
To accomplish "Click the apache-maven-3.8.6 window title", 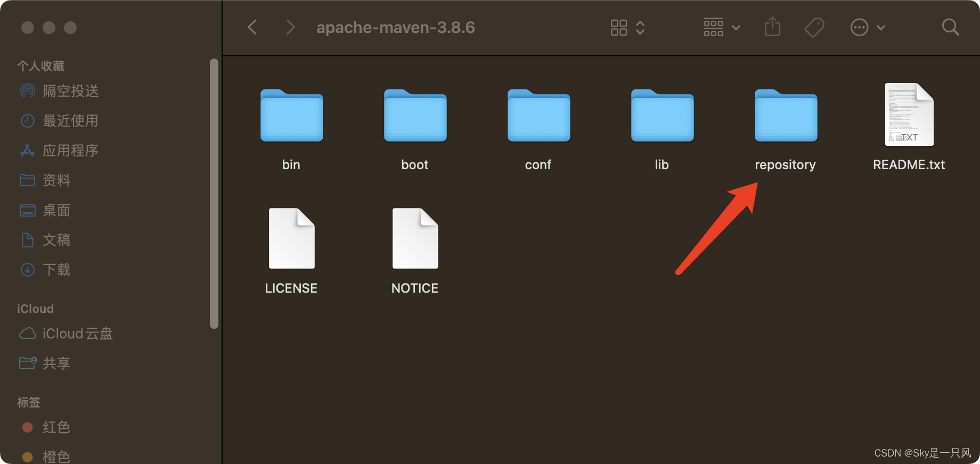I will point(396,27).
